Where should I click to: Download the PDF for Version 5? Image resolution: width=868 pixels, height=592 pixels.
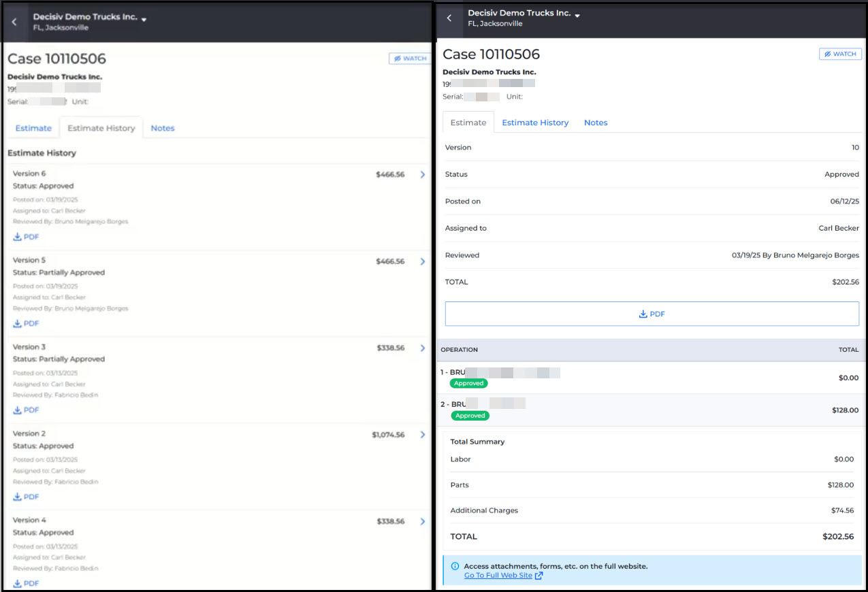[26, 323]
